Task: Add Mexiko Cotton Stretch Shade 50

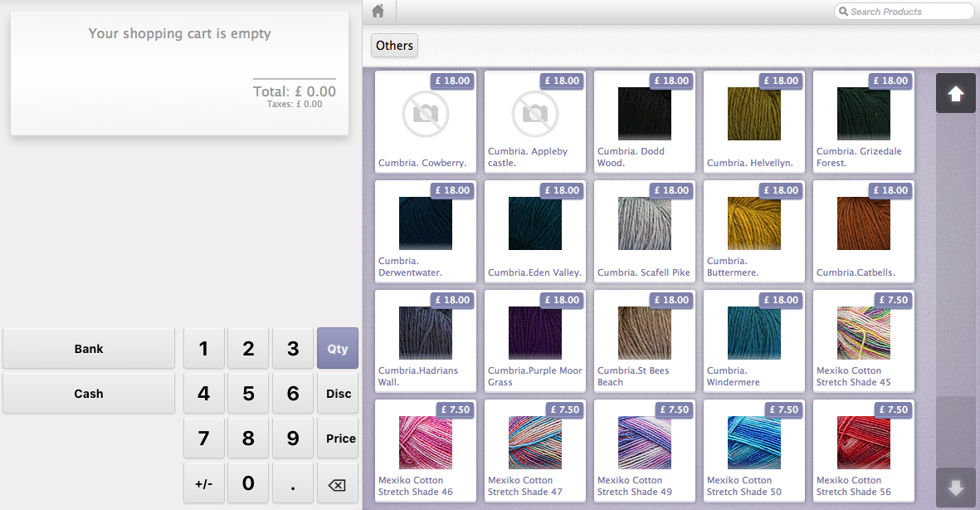Action: (x=753, y=450)
